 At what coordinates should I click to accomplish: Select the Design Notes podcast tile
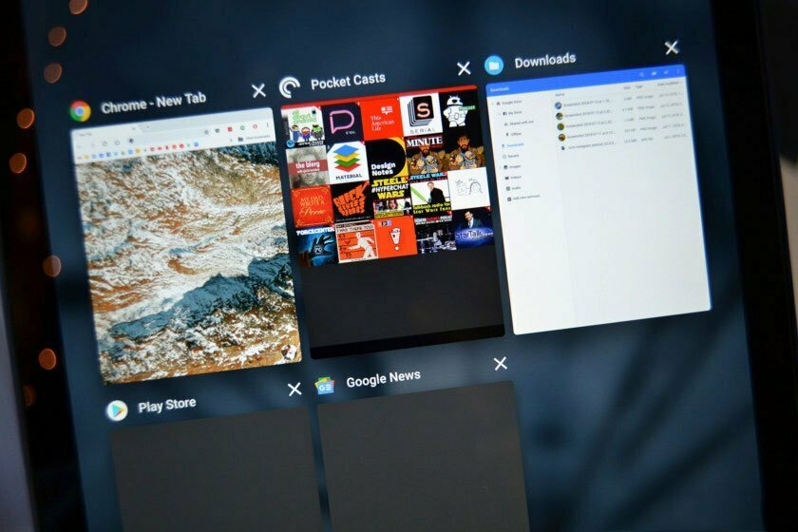(387, 159)
